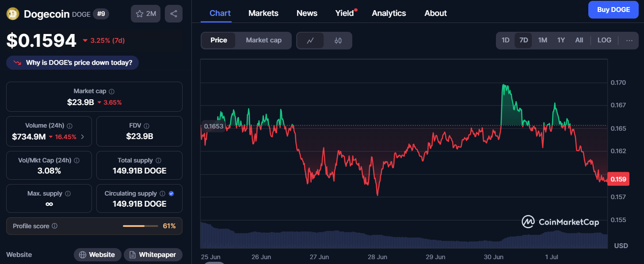Click the Dogecoin coin logo
This screenshot has width=644, height=264.
coord(13,14)
